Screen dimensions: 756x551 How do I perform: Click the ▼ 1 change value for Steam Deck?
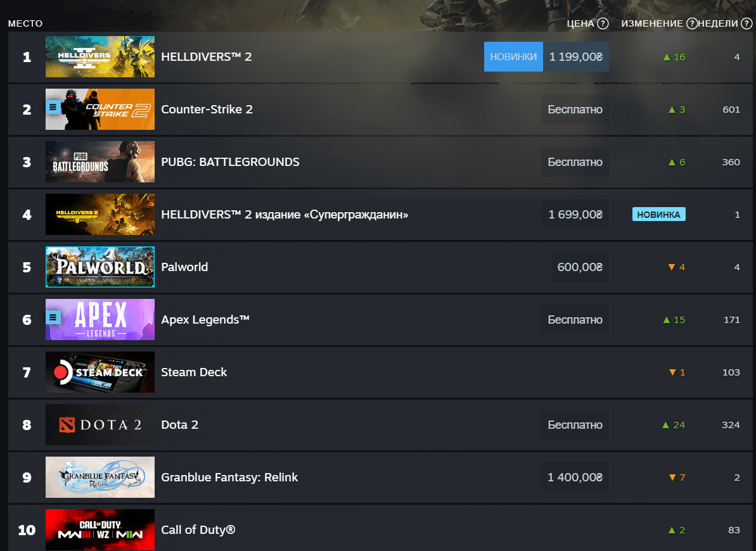(677, 372)
